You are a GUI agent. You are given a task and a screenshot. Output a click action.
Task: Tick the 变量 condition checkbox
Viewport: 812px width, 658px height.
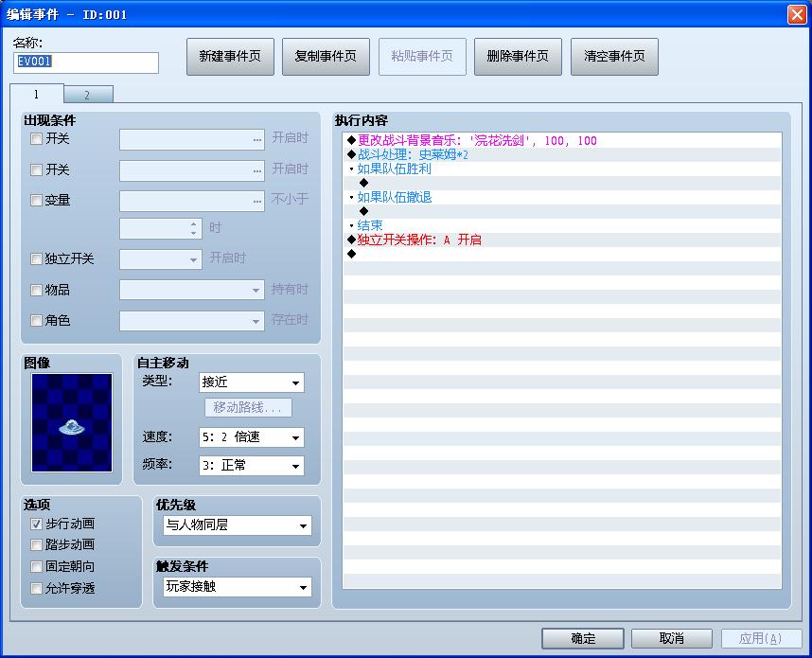pyautogui.click(x=36, y=201)
